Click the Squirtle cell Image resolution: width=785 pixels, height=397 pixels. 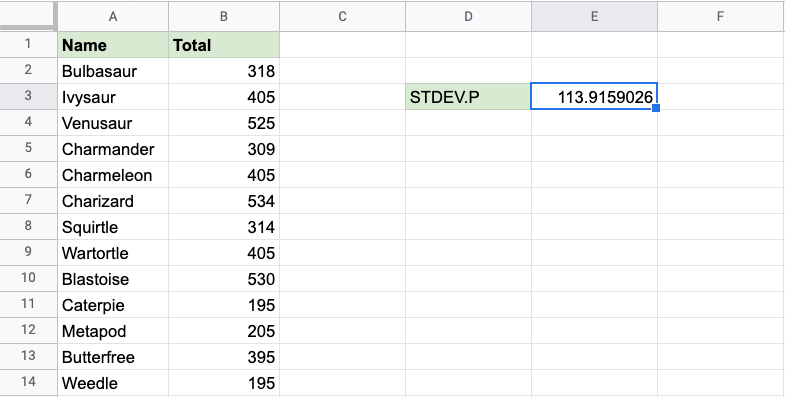tap(113, 227)
